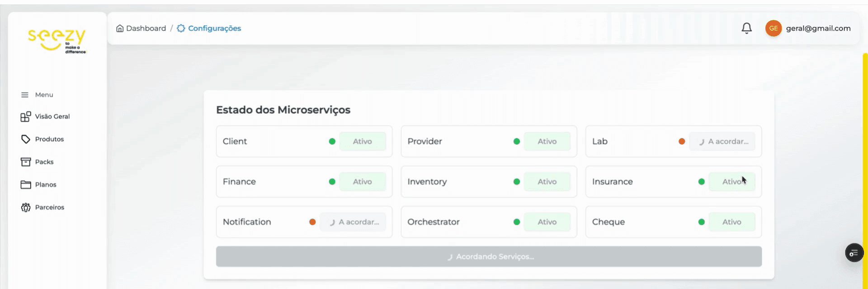This screenshot has height=289, width=868.
Task: Click the yellow vertical scrollbar
Action: click(865, 171)
